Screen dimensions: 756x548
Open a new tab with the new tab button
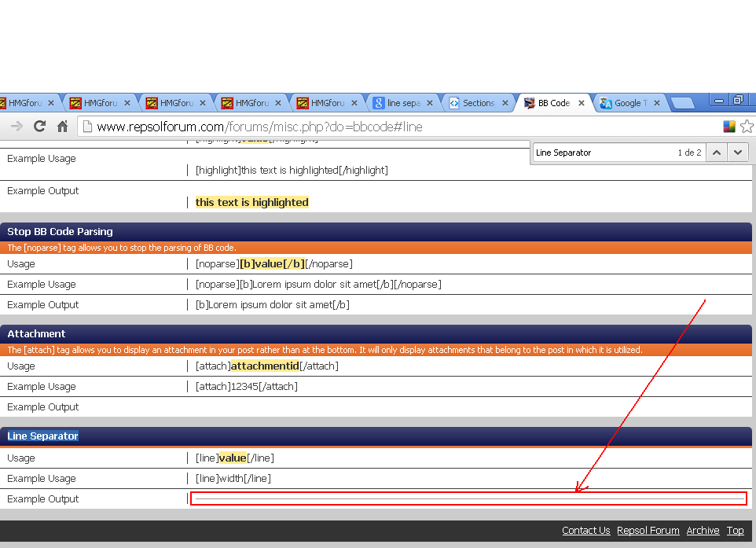point(682,103)
